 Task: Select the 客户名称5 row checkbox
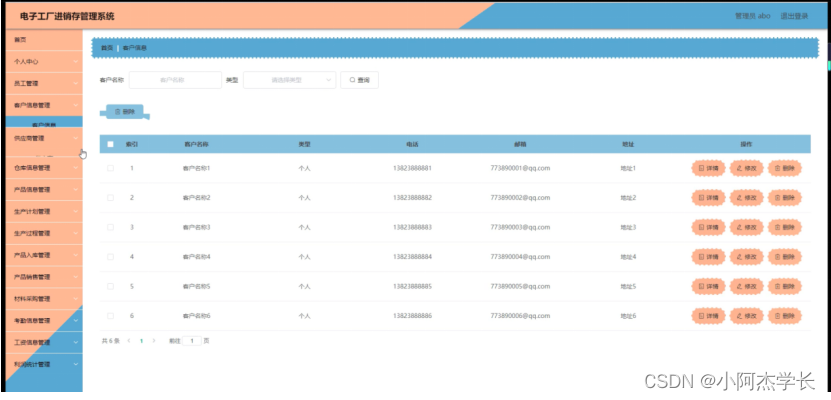(x=110, y=287)
